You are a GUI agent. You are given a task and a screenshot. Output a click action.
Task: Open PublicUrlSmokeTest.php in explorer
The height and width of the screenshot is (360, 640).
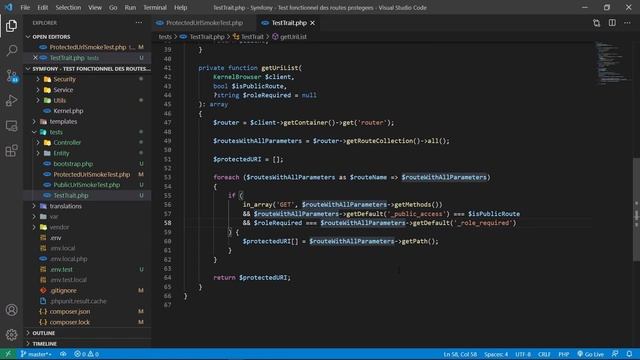pyautogui.click(x=87, y=185)
